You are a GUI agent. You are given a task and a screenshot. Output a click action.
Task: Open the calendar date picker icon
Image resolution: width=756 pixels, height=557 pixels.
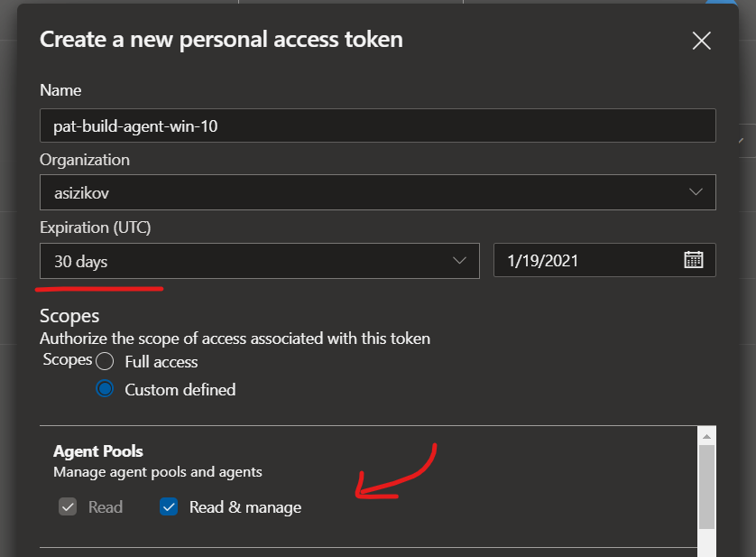(693, 260)
